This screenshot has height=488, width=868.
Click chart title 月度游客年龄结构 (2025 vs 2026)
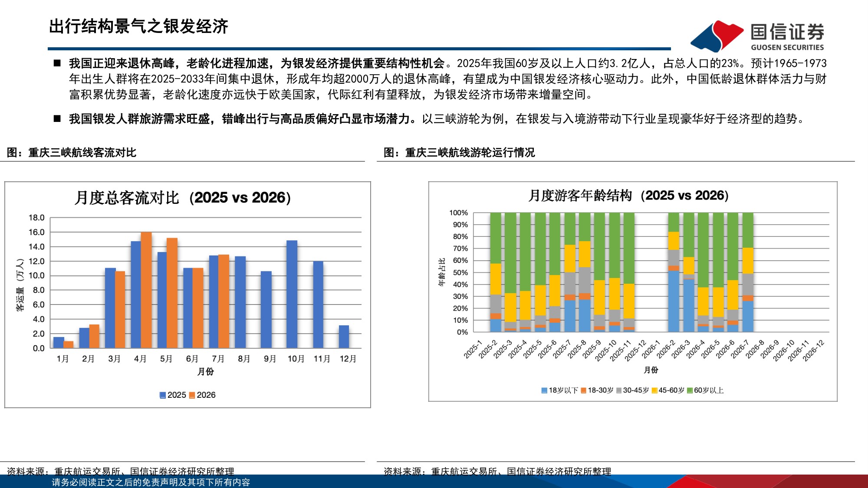628,196
